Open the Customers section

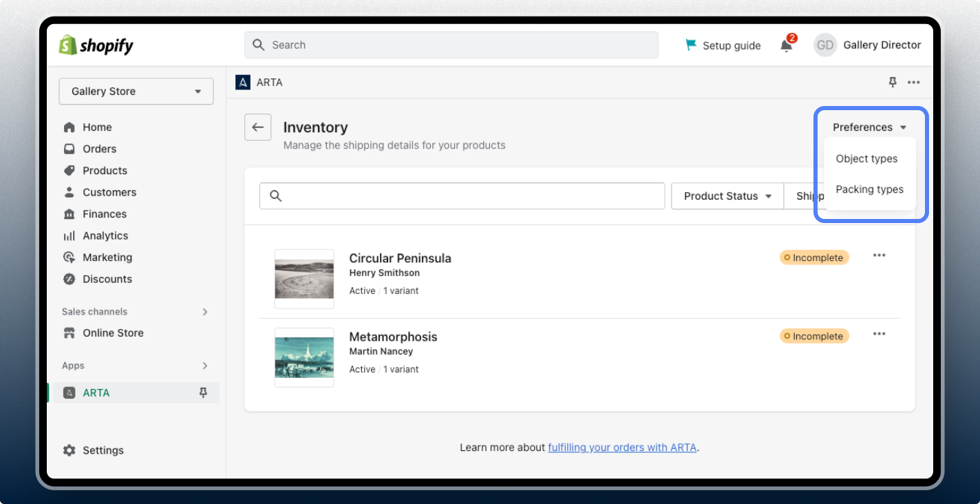click(109, 192)
